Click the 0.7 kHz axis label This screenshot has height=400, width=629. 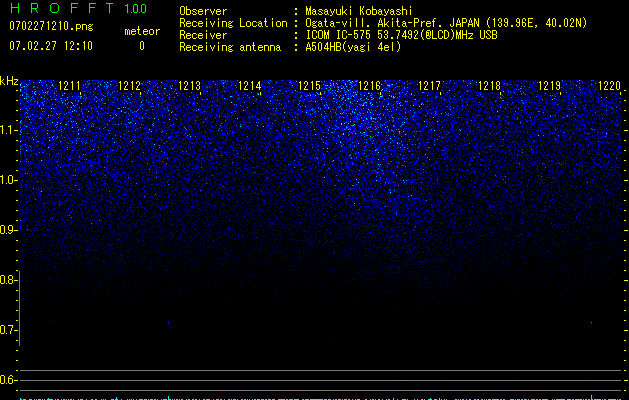point(8,330)
